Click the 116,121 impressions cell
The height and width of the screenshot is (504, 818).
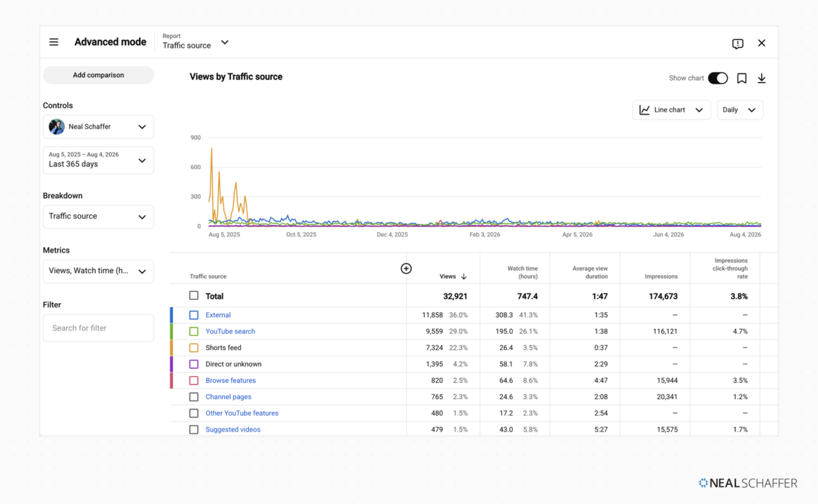(x=665, y=332)
